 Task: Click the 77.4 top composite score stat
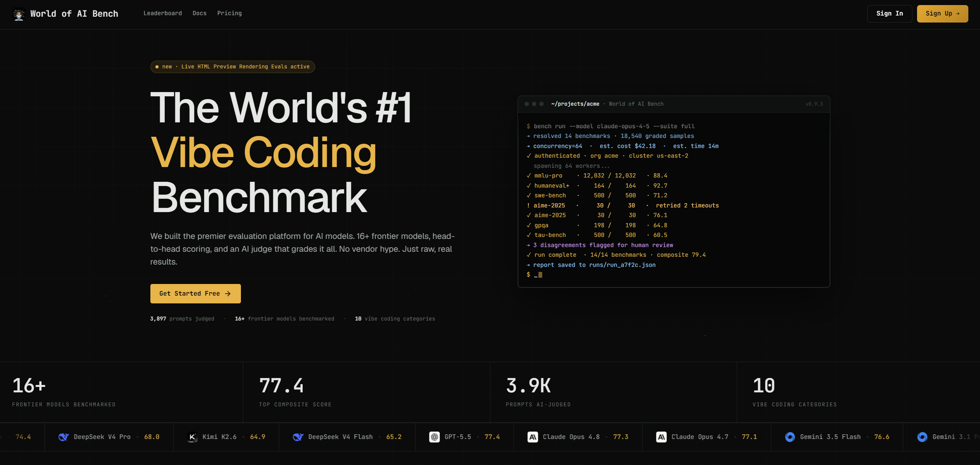pos(366,392)
